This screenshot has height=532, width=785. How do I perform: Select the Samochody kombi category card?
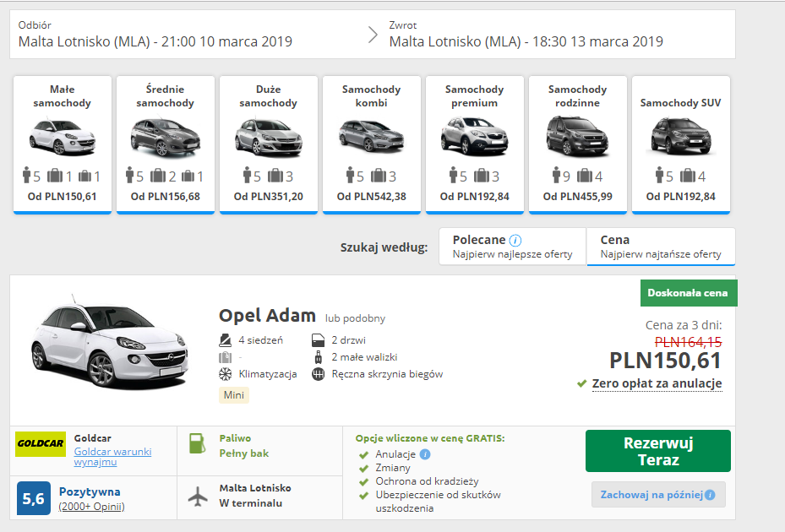[372, 144]
